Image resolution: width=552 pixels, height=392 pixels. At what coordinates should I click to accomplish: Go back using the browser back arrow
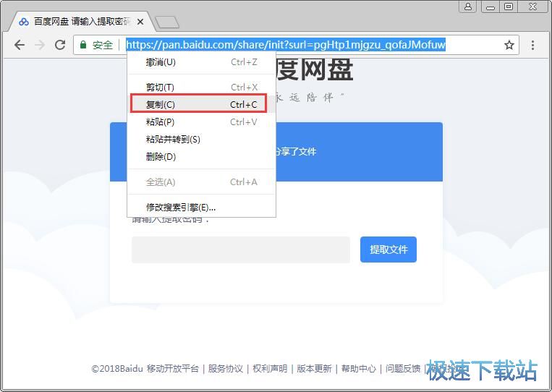point(20,45)
